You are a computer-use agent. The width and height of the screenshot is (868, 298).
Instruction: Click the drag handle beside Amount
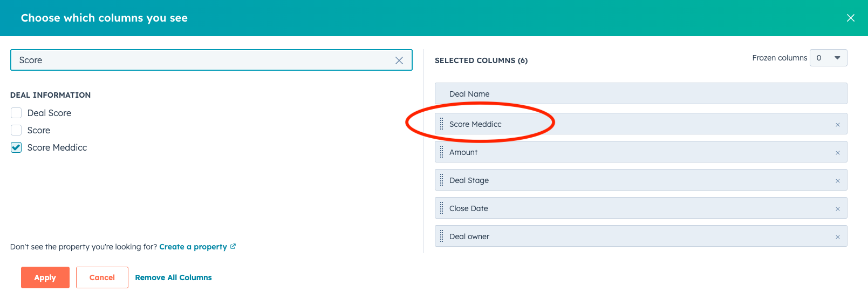[x=441, y=152]
